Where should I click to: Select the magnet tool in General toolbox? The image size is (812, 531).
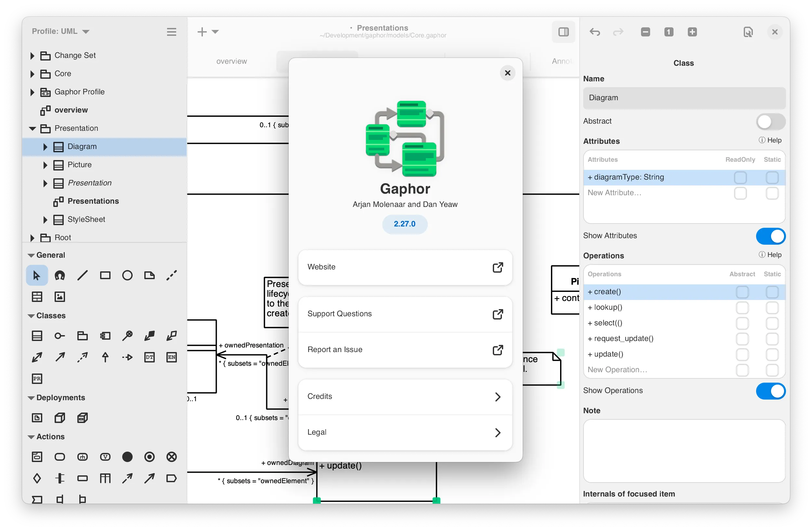point(60,275)
